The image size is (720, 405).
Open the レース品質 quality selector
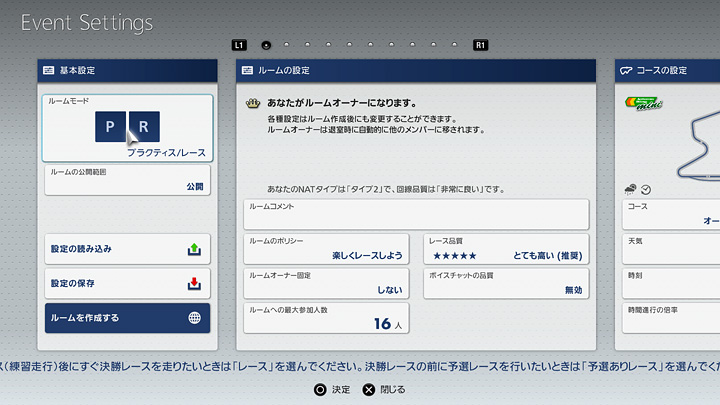506,249
